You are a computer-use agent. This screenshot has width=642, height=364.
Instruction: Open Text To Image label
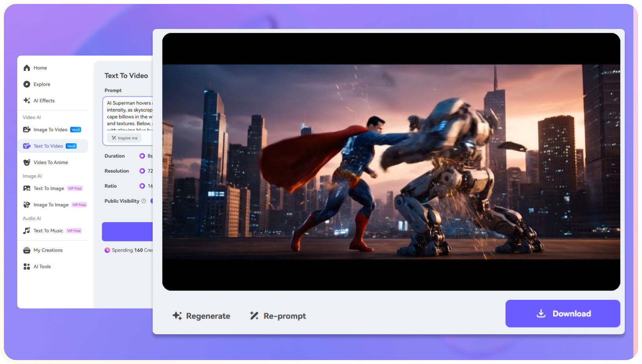49,188
